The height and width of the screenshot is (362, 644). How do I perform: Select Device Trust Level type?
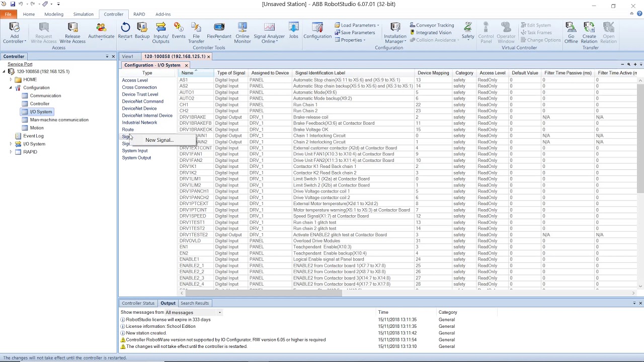coord(140,95)
